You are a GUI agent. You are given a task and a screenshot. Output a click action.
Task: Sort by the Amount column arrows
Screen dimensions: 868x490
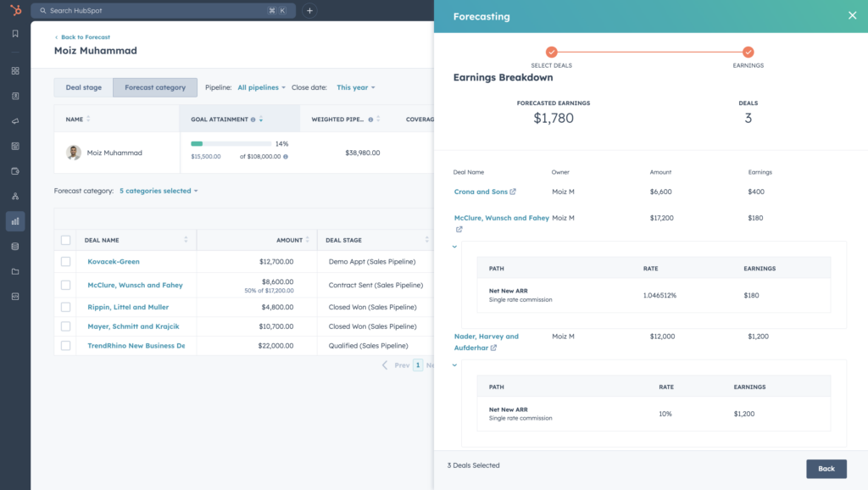click(x=308, y=240)
